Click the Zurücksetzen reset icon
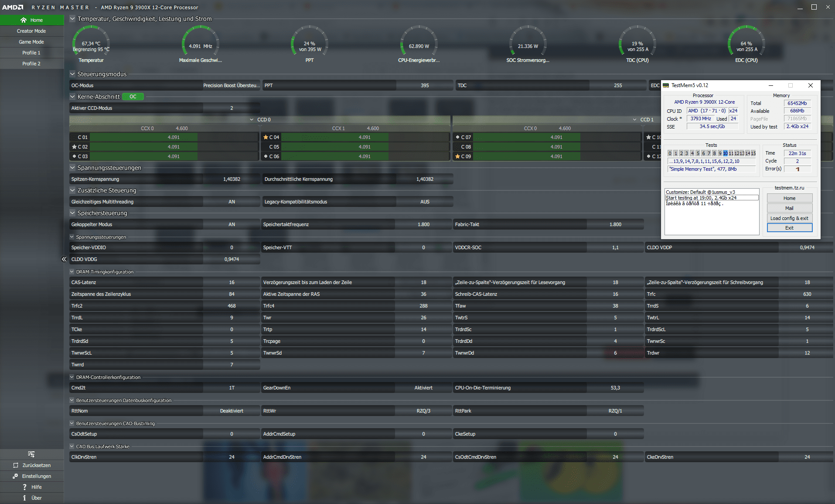The height and width of the screenshot is (504, 835). [16, 465]
